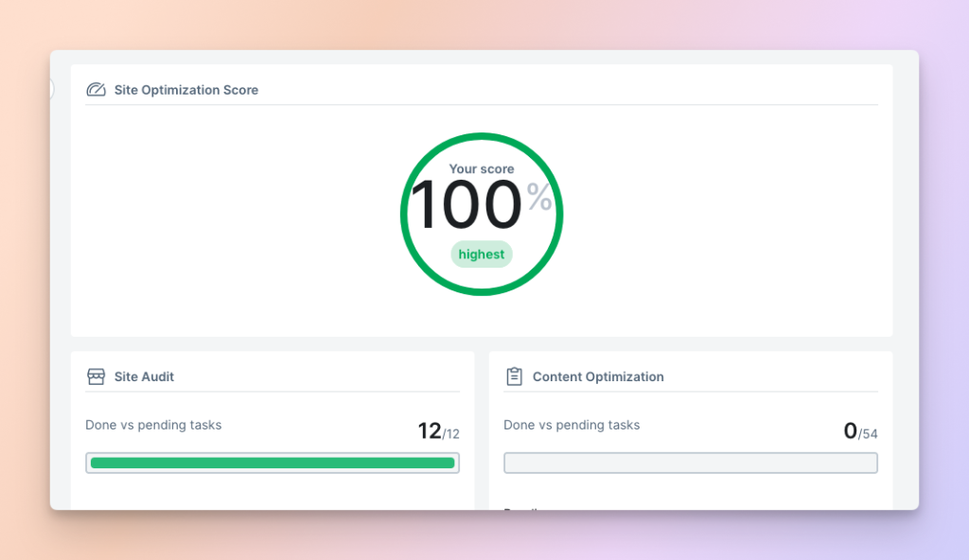This screenshot has width=969, height=560.
Task: Click the circular green score gauge
Action: (x=482, y=213)
